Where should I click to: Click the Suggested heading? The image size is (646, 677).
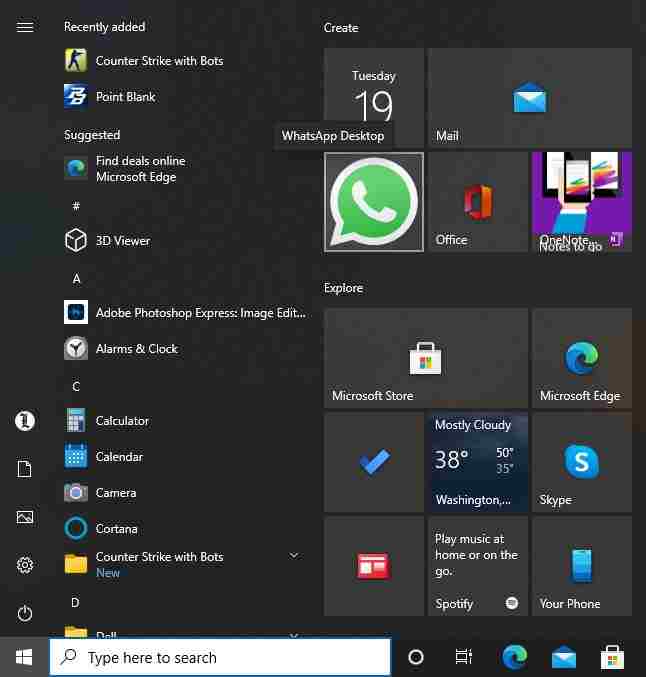click(92, 135)
